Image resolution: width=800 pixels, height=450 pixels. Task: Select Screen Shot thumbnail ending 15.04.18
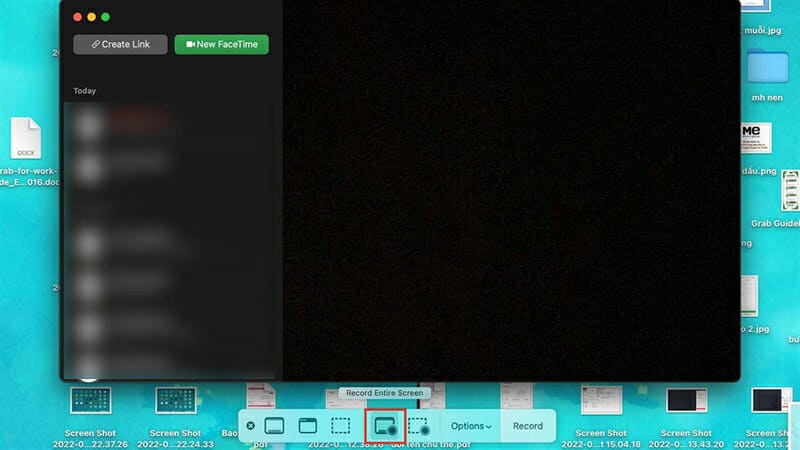(604, 400)
